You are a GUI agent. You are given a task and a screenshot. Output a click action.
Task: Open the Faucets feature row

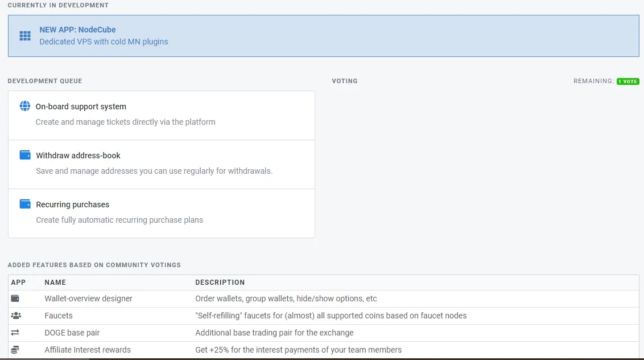pos(324,316)
